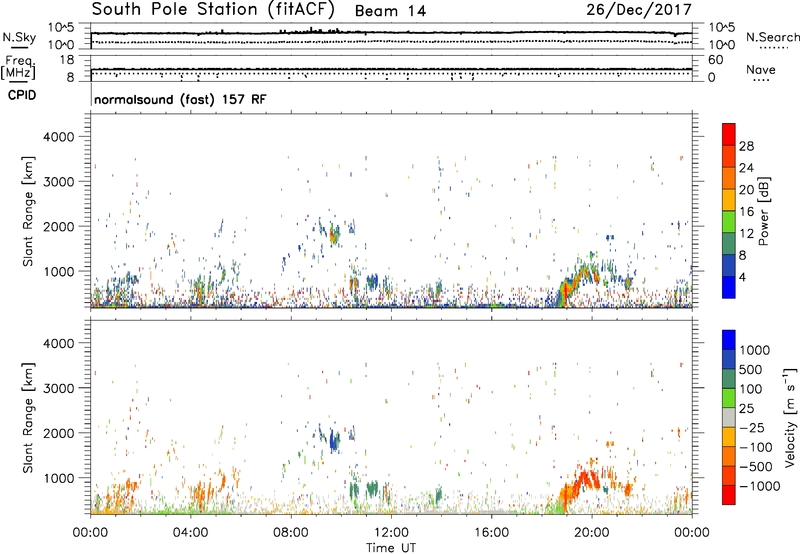Click the '18' frequency axis tick
800x554 pixels.
point(67,60)
